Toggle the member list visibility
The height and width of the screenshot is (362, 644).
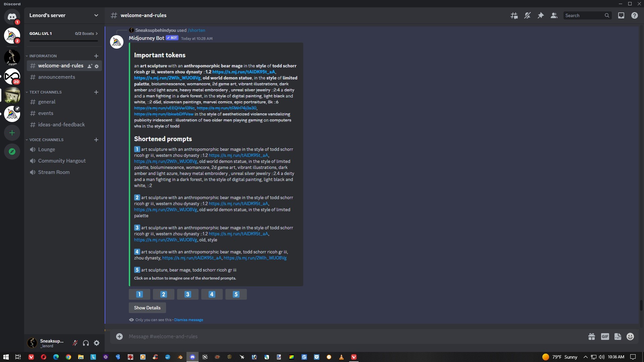point(554,15)
